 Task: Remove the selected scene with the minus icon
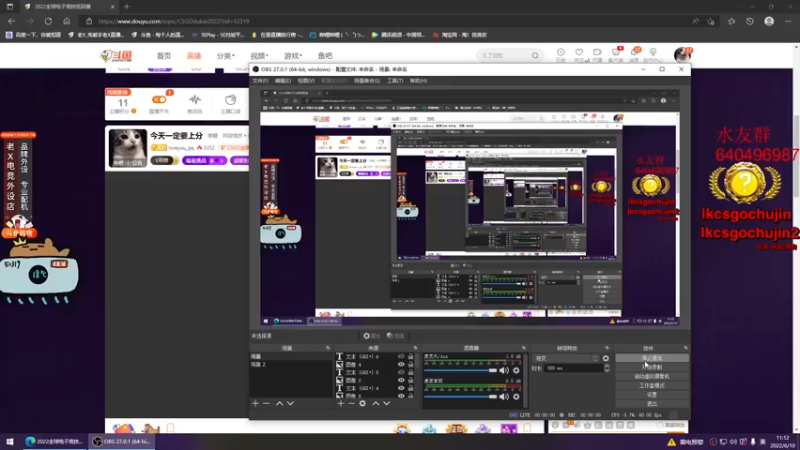click(x=266, y=403)
